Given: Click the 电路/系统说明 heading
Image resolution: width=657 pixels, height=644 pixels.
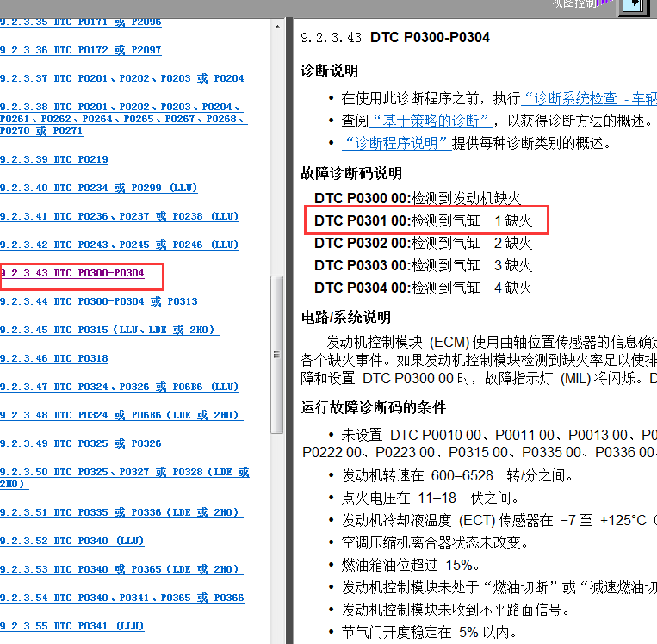Looking at the screenshot, I should point(345,317).
